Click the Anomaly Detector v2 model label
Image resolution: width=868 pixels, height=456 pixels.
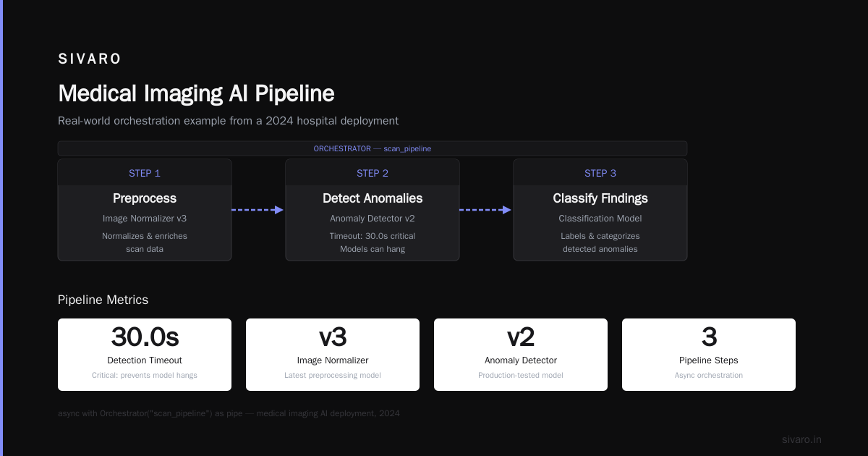373,218
